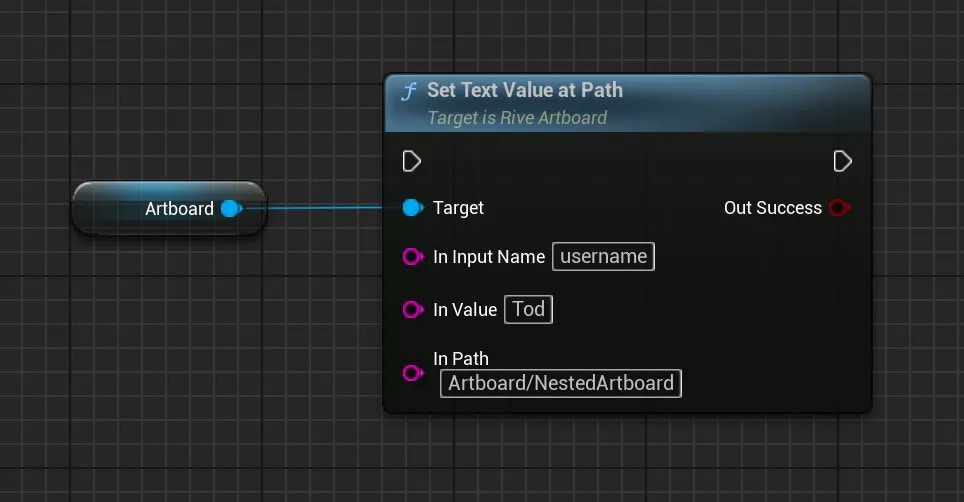Edit the In Value field containing Tod

click(x=528, y=309)
